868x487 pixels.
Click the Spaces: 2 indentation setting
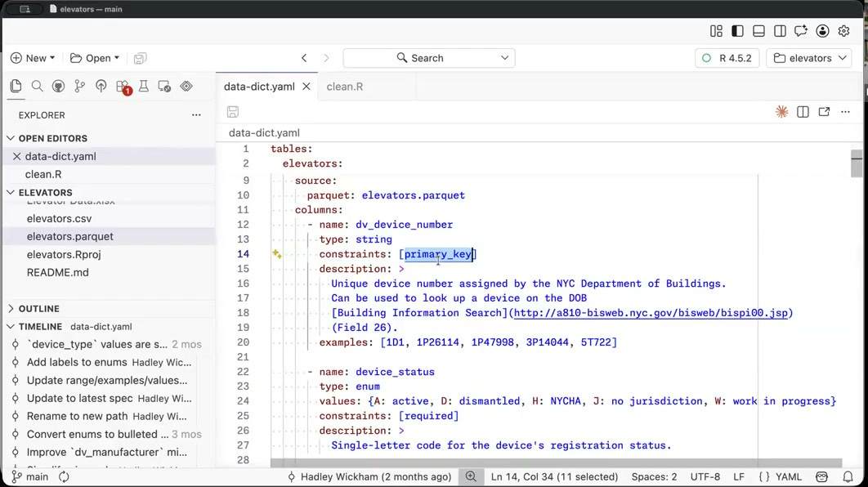coord(654,476)
